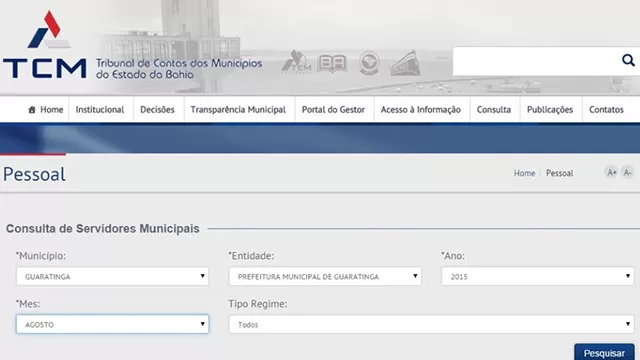Screen dimensions: 640x360
Task: Decrease font size with A-
Action: [627, 173]
